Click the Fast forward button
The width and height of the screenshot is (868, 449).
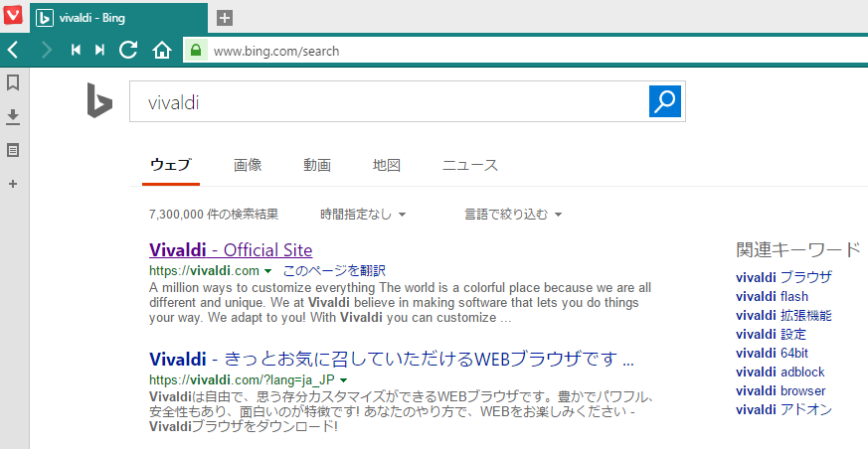click(x=99, y=51)
